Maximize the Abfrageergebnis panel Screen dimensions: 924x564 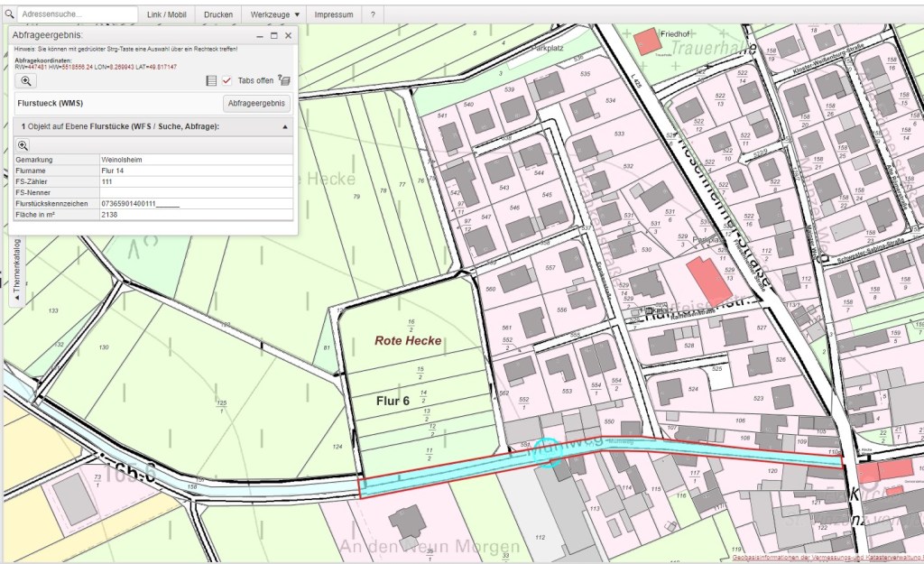(274, 35)
